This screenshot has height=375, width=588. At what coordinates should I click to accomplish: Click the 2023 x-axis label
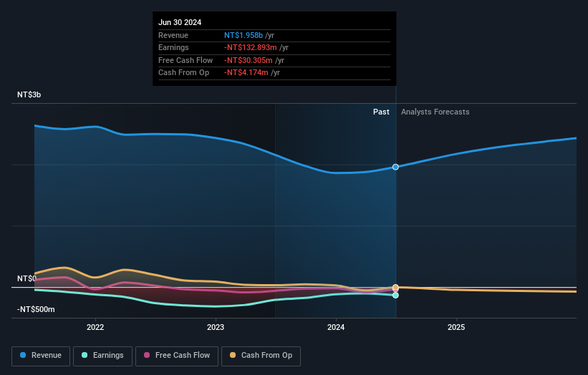click(x=216, y=328)
